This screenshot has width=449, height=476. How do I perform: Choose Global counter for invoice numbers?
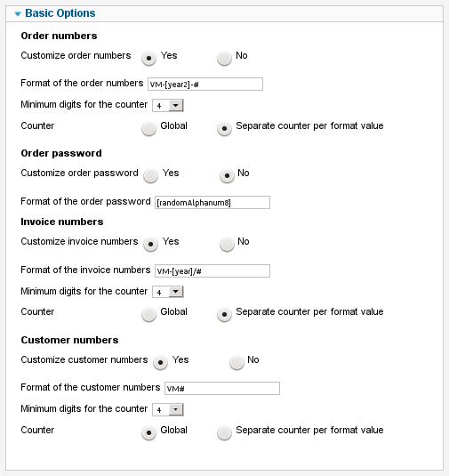[x=148, y=314]
